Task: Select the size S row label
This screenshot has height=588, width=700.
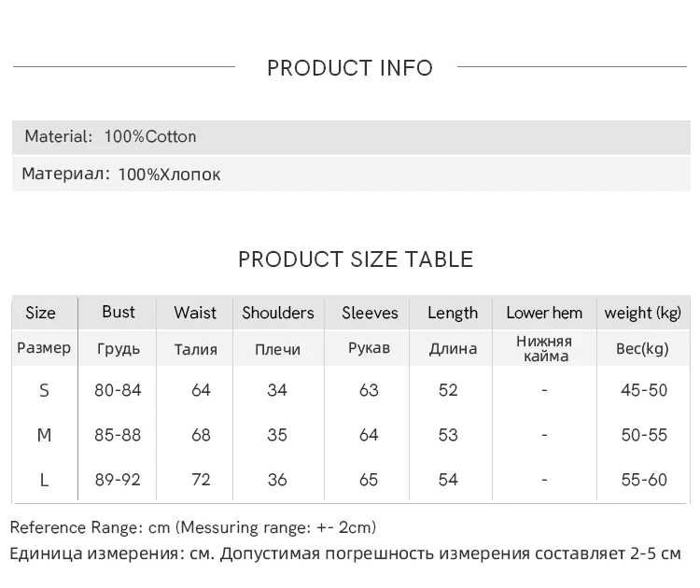Action: click(44, 390)
